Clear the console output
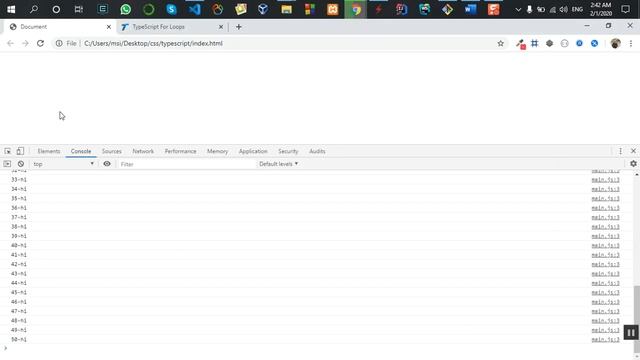The image size is (640, 360). coord(21,164)
